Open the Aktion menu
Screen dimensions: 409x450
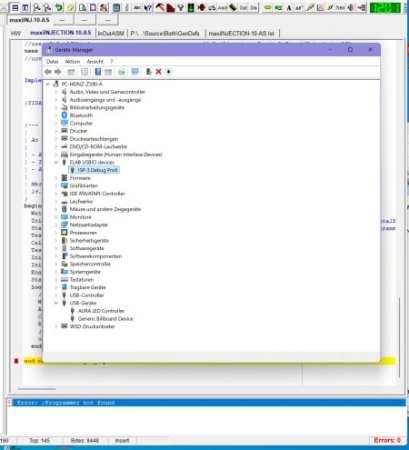(72, 62)
